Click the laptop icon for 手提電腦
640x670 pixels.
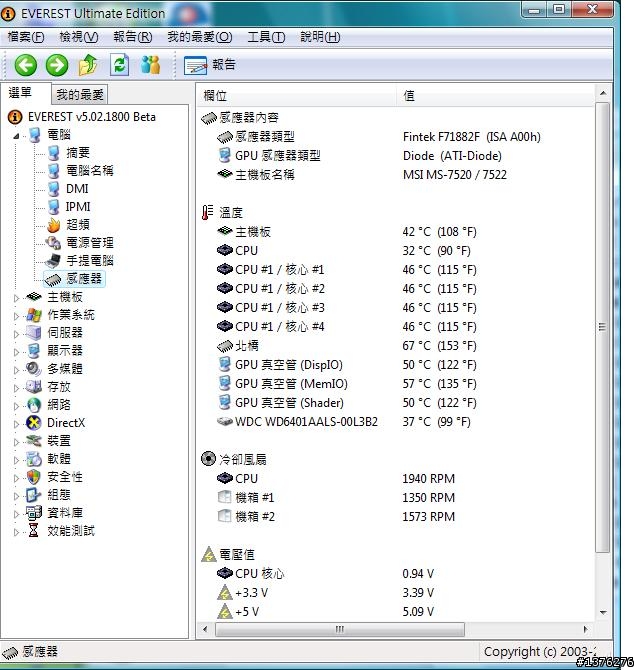coord(54,261)
